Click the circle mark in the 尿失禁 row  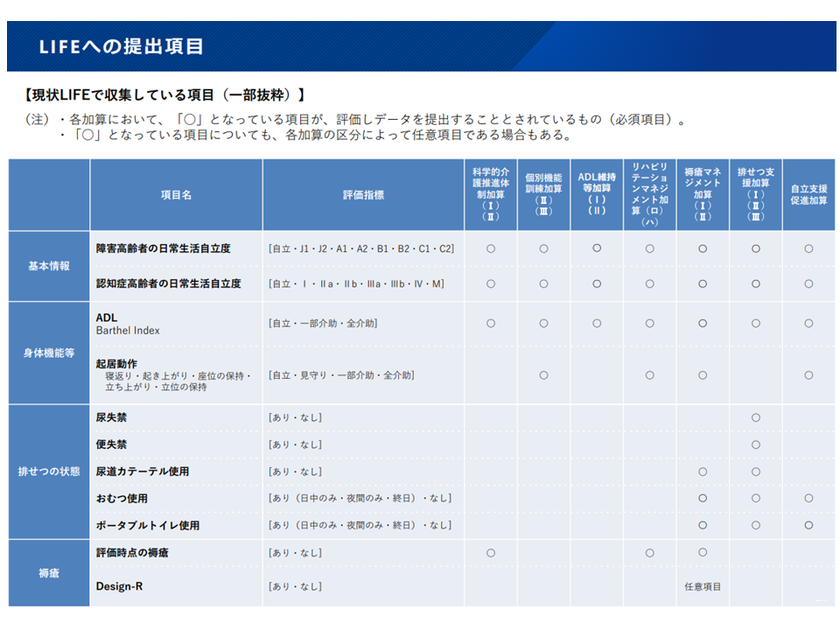point(756,418)
